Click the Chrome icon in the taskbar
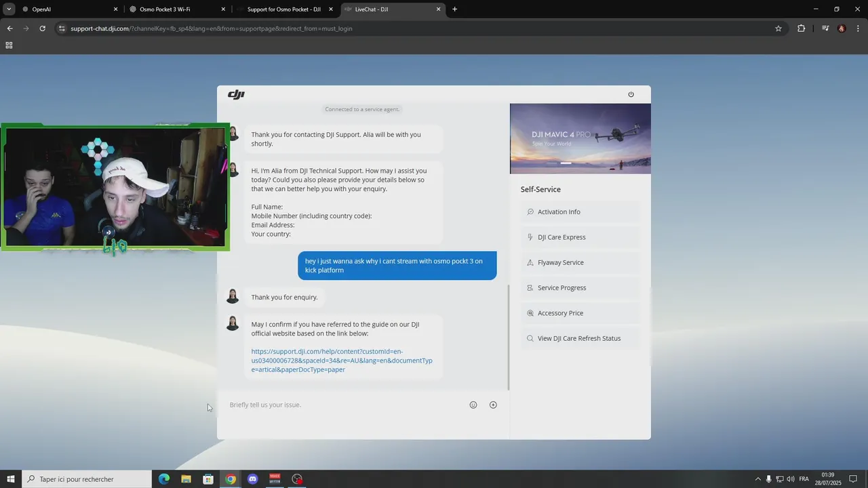Viewport: 868px width, 488px height. [x=231, y=479]
